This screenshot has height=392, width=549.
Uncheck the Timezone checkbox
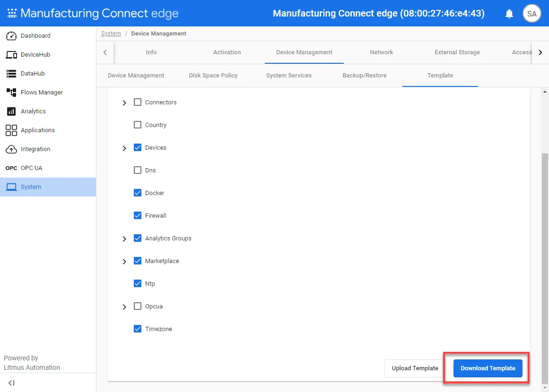[x=138, y=329]
